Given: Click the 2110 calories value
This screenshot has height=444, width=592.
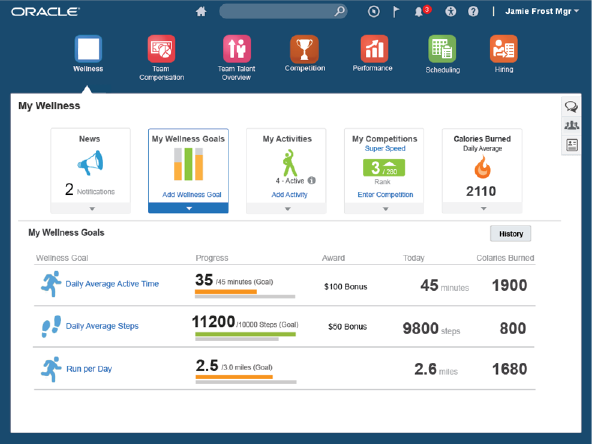Looking at the screenshot, I should click(481, 191).
